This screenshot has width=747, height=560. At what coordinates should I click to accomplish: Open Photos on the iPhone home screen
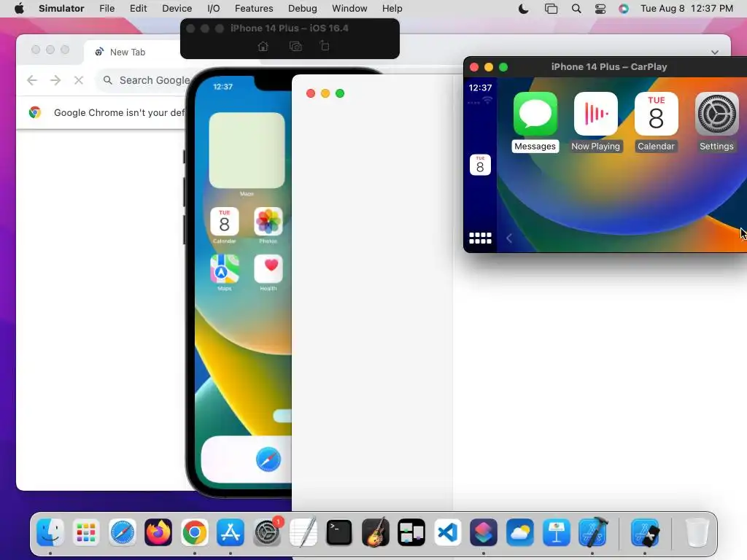coord(268,222)
